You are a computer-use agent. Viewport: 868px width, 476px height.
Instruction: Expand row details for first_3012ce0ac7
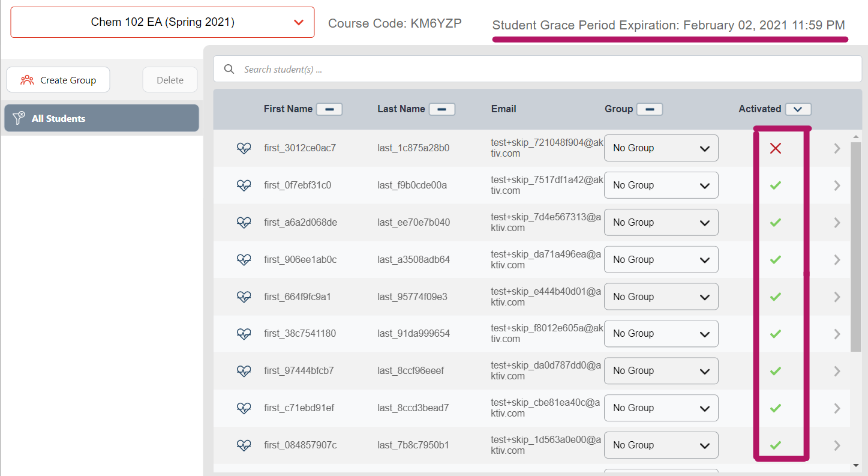point(837,148)
